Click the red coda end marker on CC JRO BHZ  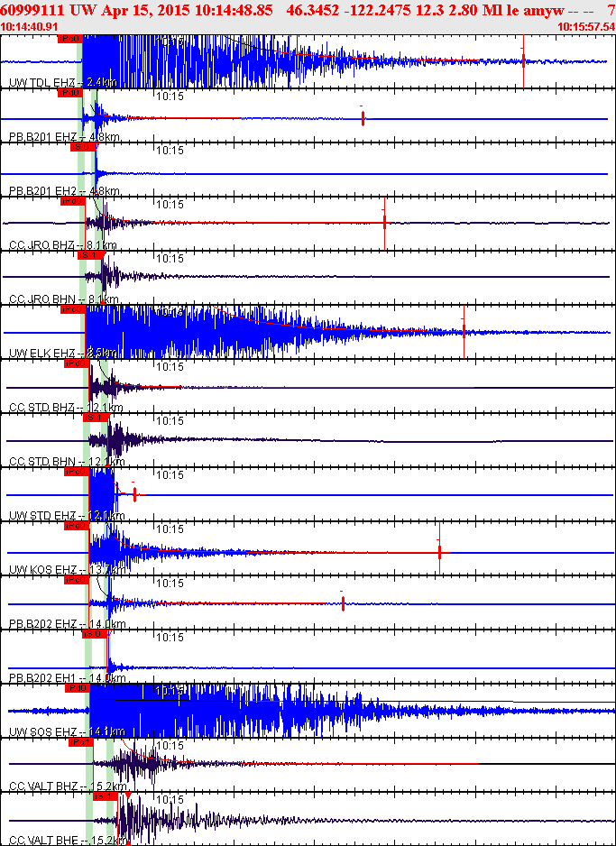tap(384, 222)
